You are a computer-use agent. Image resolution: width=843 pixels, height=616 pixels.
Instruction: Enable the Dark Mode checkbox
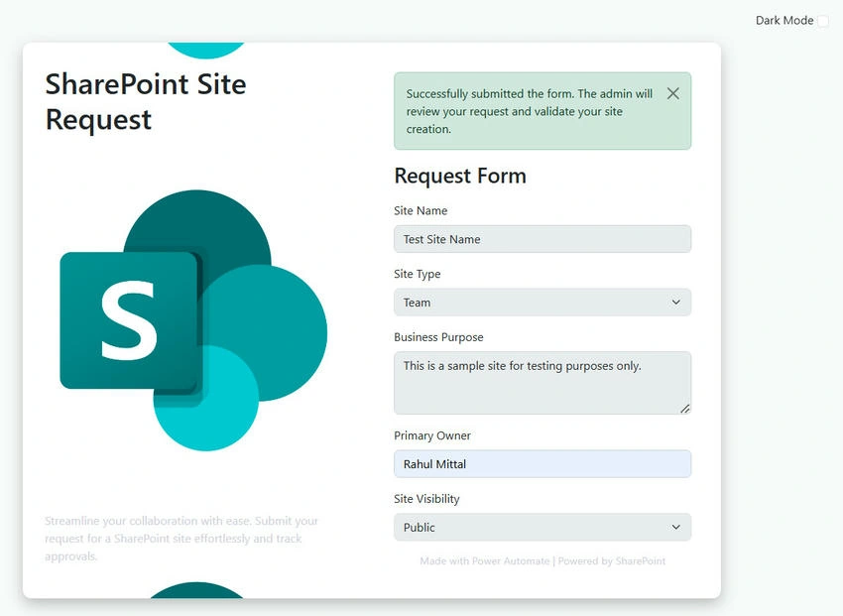(x=822, y=21)
